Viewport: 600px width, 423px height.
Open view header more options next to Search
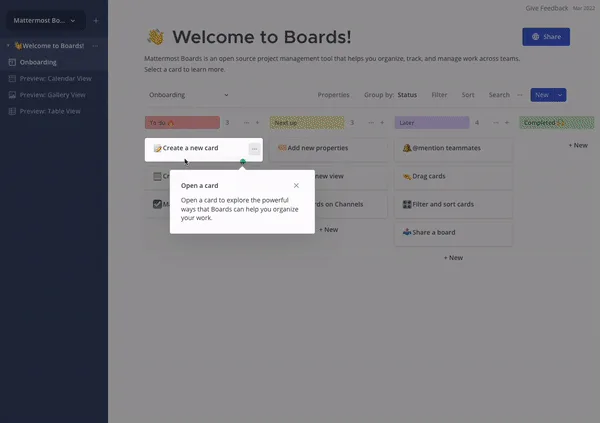(520, 95)
